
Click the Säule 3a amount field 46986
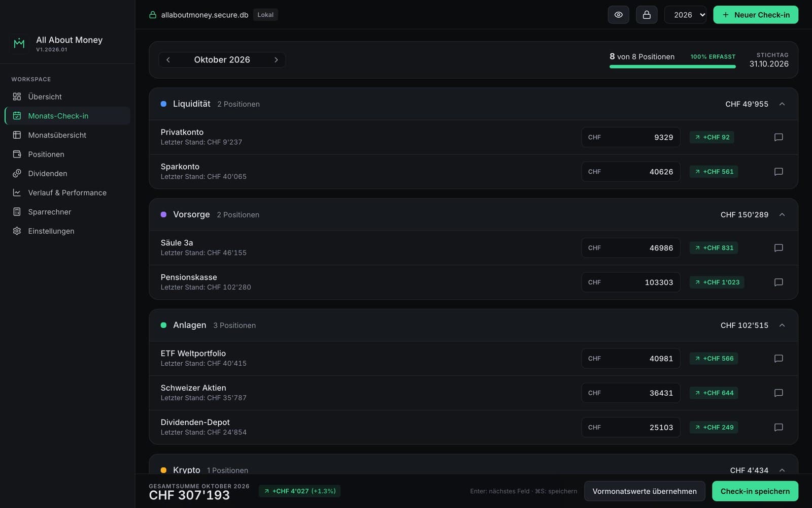631,248
